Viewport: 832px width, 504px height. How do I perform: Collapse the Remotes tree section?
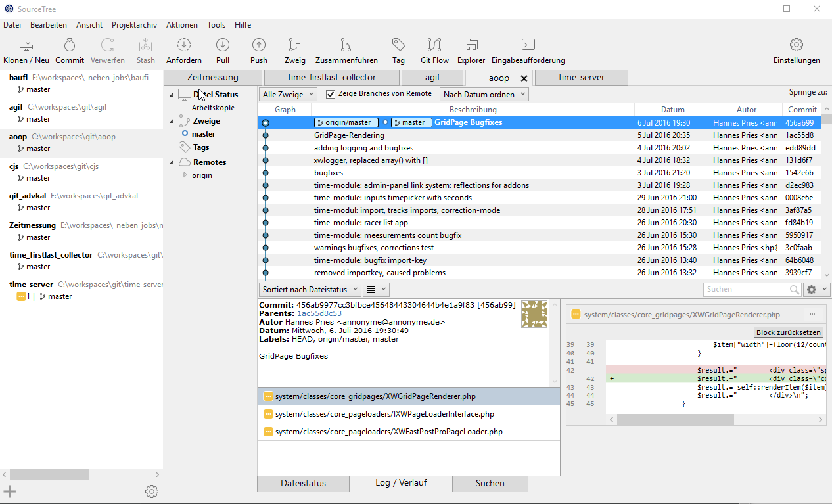[x=172, y=162]
